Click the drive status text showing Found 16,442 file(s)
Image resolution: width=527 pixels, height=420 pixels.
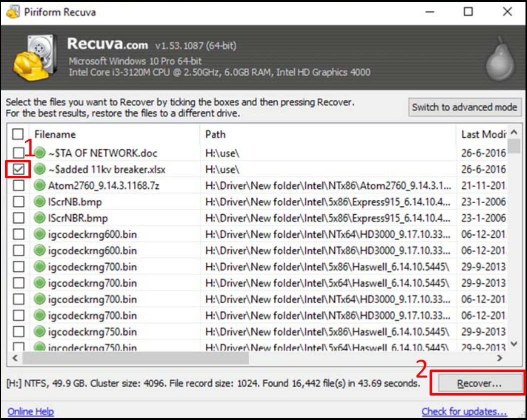point(213,383)
